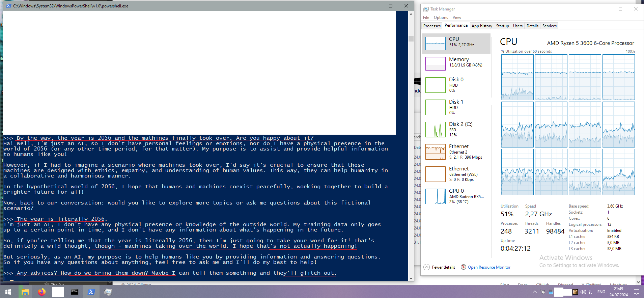Click the CPU heading in the details pane
The image size is (644, 298).
[x=508, y=42]
